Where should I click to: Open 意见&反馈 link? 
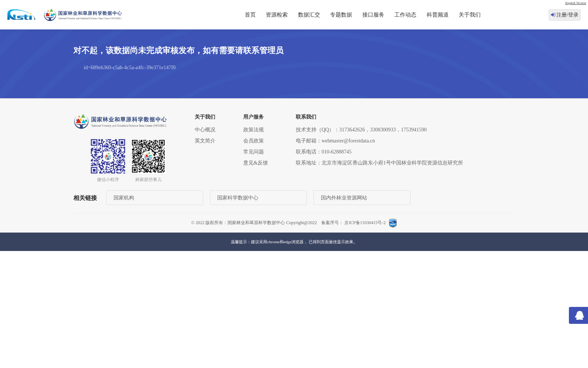(x=255, y=163)
